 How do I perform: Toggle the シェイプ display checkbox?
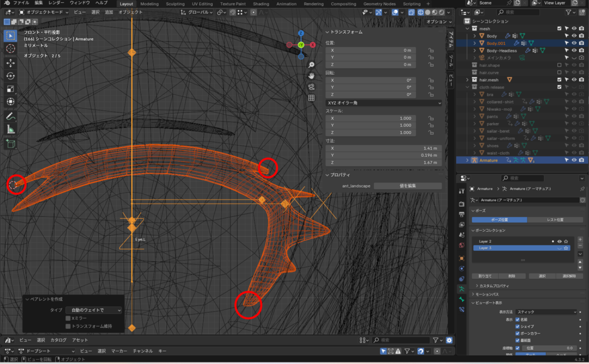point(518,326)
